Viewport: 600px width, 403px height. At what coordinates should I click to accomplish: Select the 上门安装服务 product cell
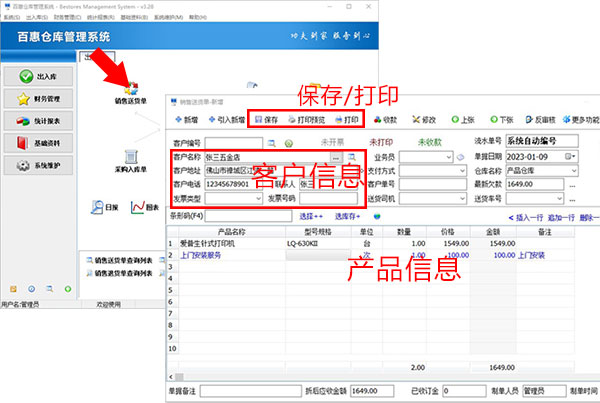pos(232,255)
